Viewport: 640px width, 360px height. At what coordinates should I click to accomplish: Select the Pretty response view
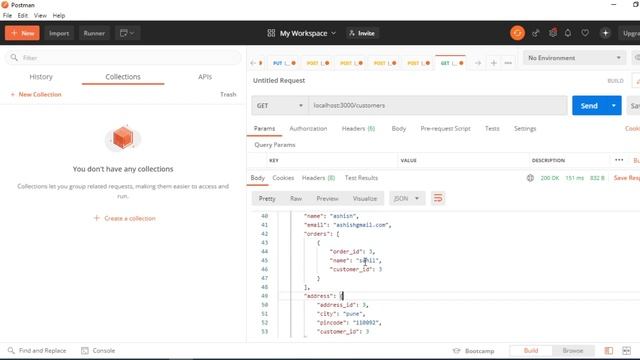point(267,198)
